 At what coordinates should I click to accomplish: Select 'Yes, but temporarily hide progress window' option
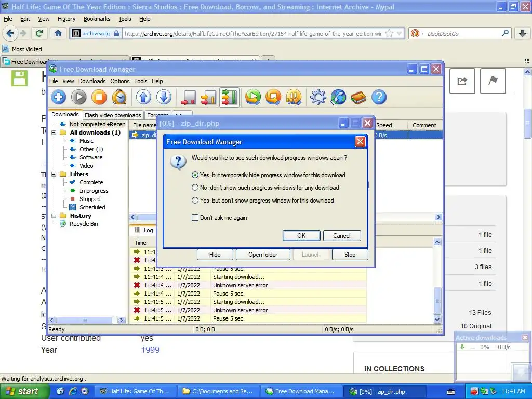point(195,175)
